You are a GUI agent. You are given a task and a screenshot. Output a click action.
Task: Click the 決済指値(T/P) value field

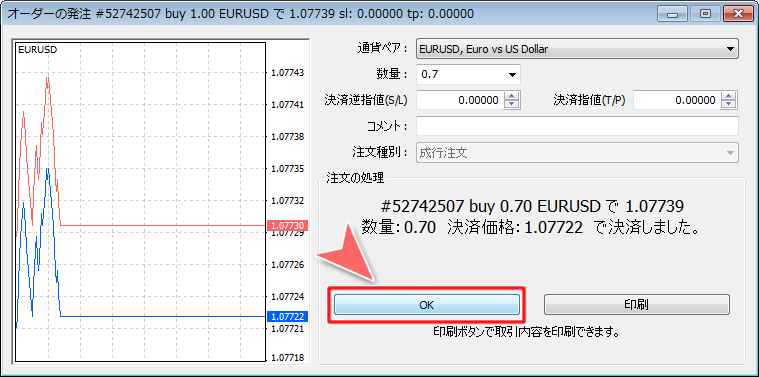676,100
